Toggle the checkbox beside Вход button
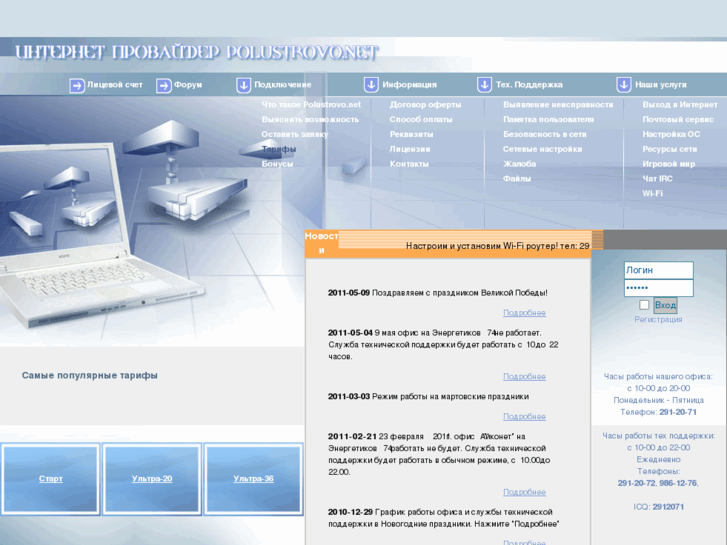This screenshot has width=727, height=545. [644, 305]
